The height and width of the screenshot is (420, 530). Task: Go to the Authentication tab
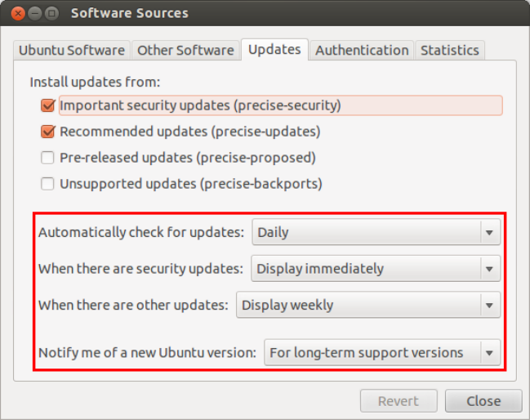362,50
